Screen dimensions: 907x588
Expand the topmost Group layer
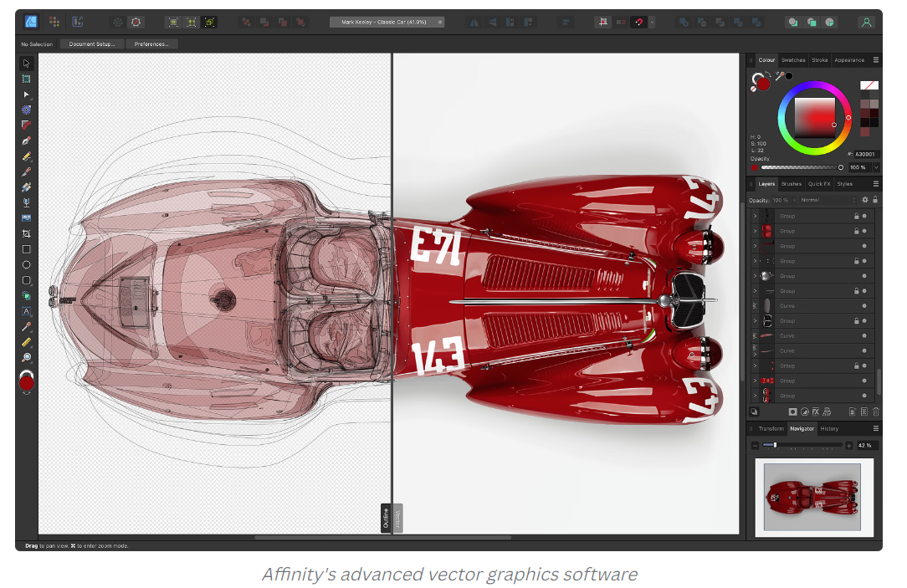pyautogui.click(x=755, y=216)
